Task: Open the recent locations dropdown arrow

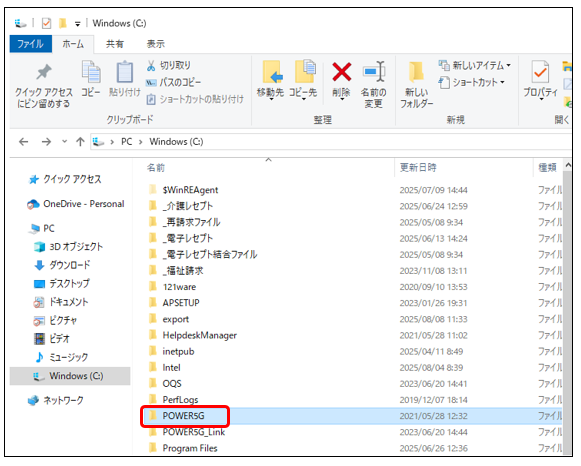Action: 64,142
